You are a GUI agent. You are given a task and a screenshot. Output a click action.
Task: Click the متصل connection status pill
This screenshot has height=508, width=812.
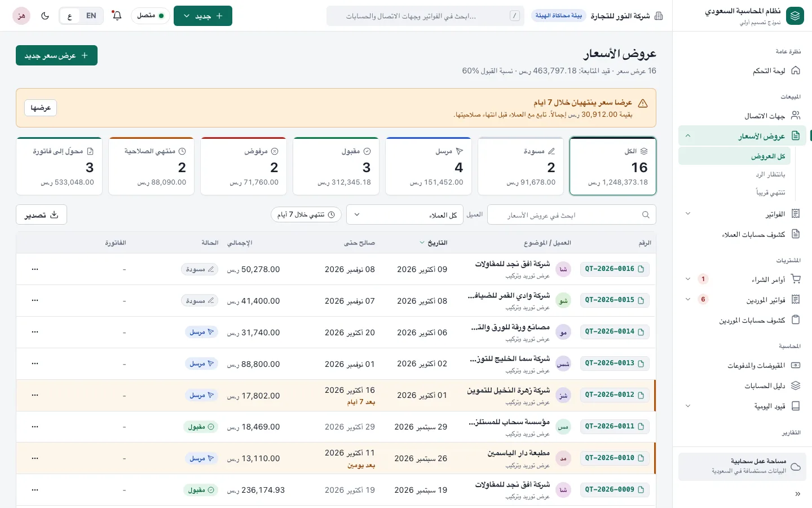click(151, 16)
